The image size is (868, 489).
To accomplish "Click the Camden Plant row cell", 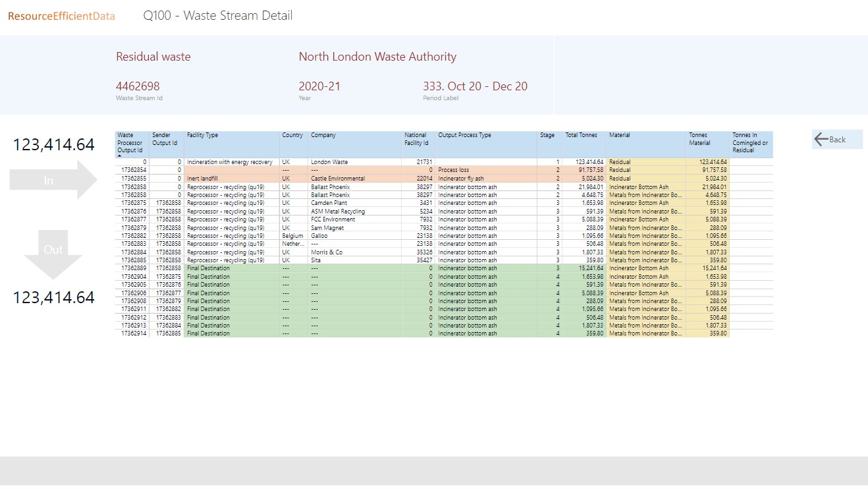I will [x=330, y=203].
